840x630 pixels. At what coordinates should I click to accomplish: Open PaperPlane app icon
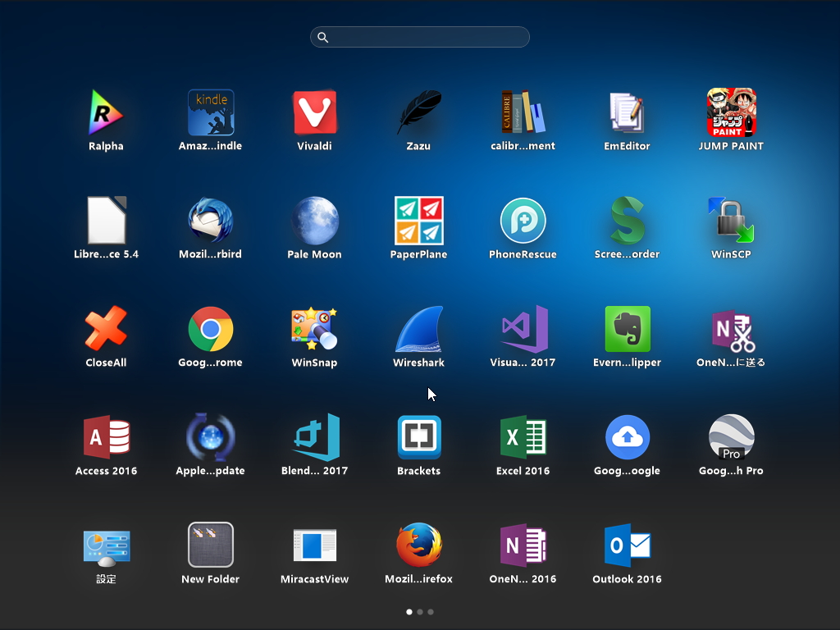(x=419, y=220)
